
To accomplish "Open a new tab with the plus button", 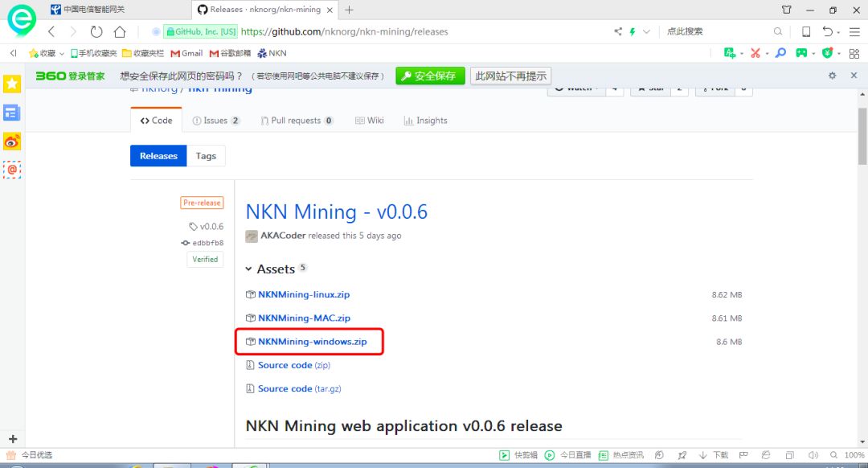I will tap(349, 10).
